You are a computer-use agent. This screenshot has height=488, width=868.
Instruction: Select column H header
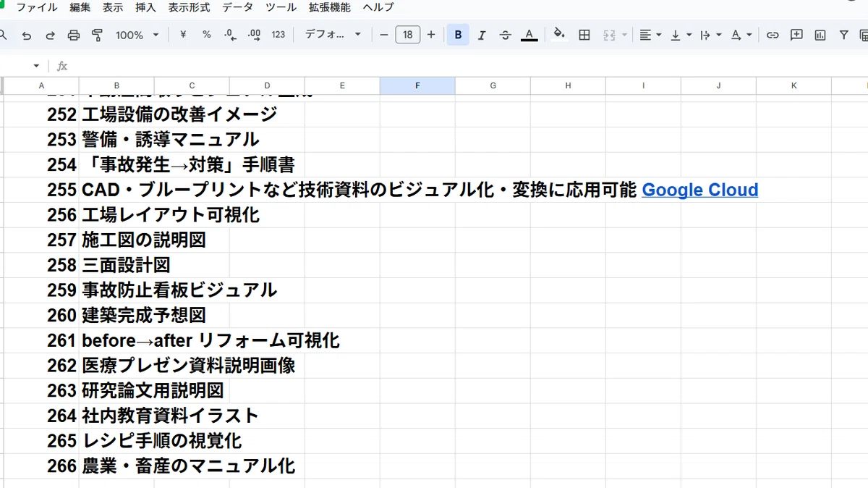coord(568,85)
